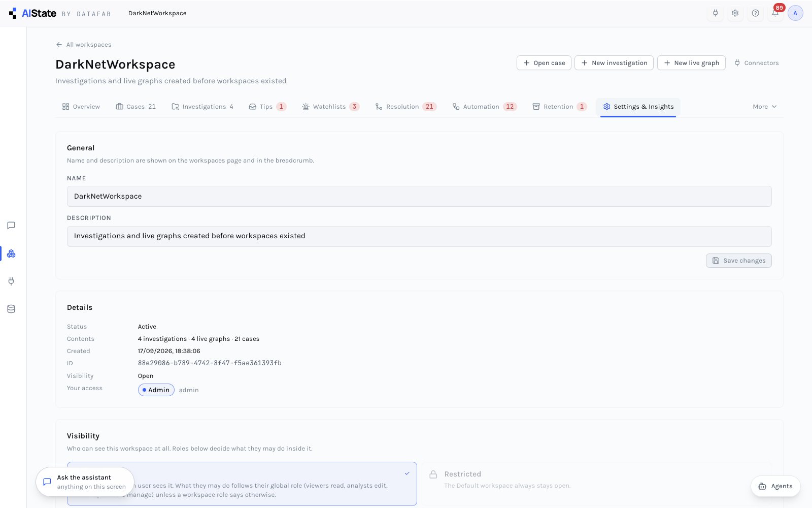Viewport: 812px width, 508px height.
Task: Open user avatar A menu
Action: coord(795,13)
